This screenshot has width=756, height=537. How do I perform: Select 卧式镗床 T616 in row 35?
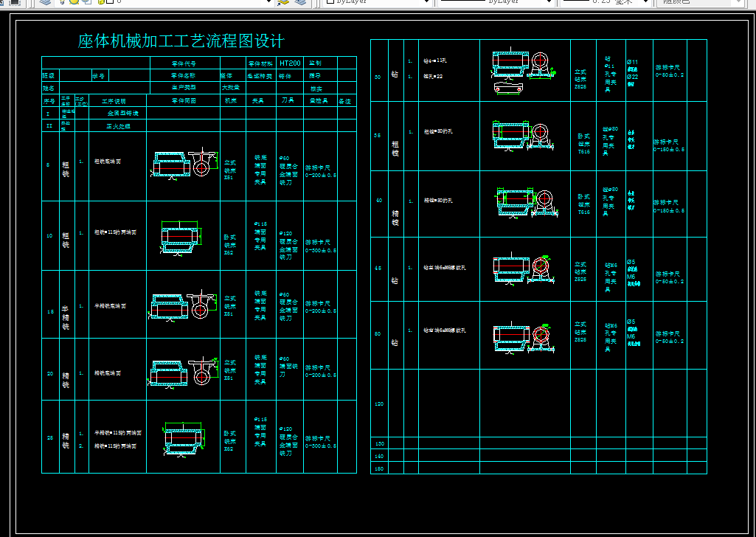click(x=584, y=143)
